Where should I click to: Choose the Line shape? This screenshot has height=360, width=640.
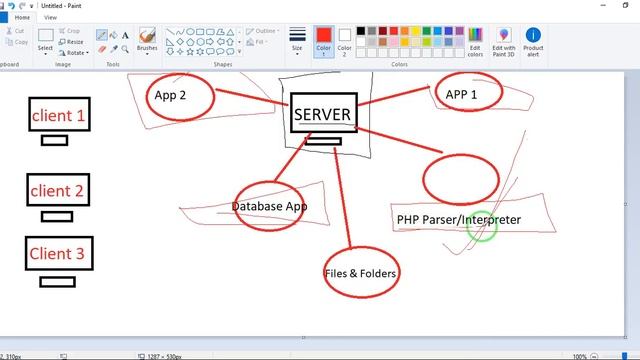tap(170, 32)
